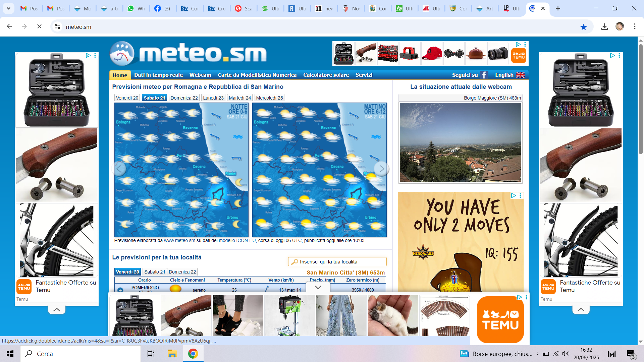
Task: Show next forecast map with right arrow
Action: (x=381, y=169)
